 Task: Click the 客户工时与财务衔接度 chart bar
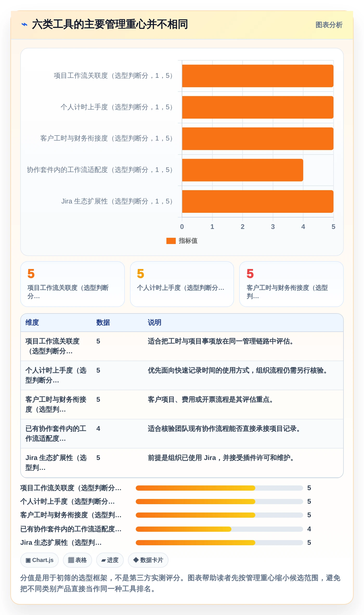point(258,139)
